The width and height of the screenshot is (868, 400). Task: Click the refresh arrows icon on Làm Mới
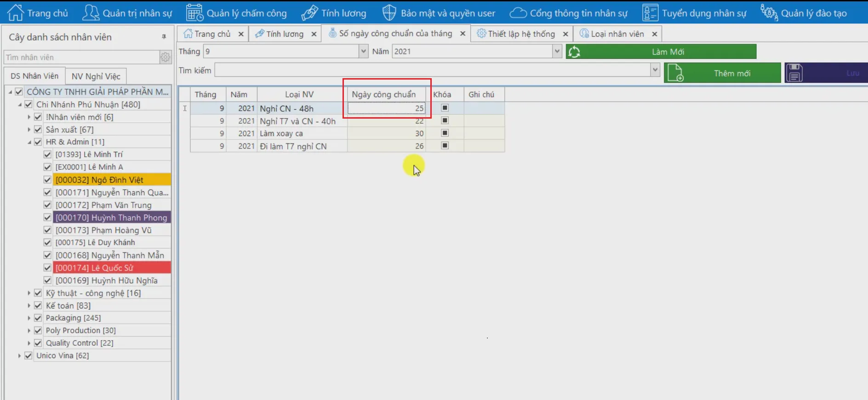574,52
